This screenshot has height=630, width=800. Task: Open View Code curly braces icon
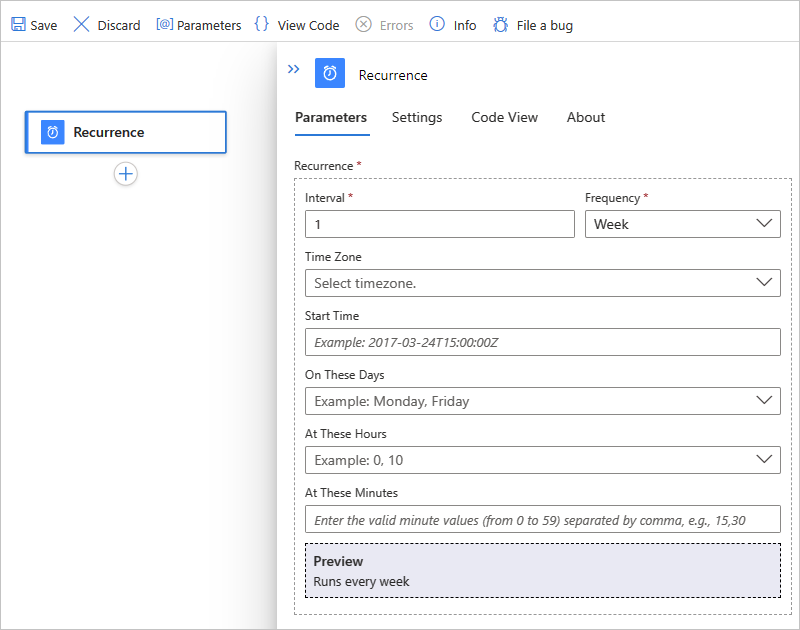(x=262, y=25)
